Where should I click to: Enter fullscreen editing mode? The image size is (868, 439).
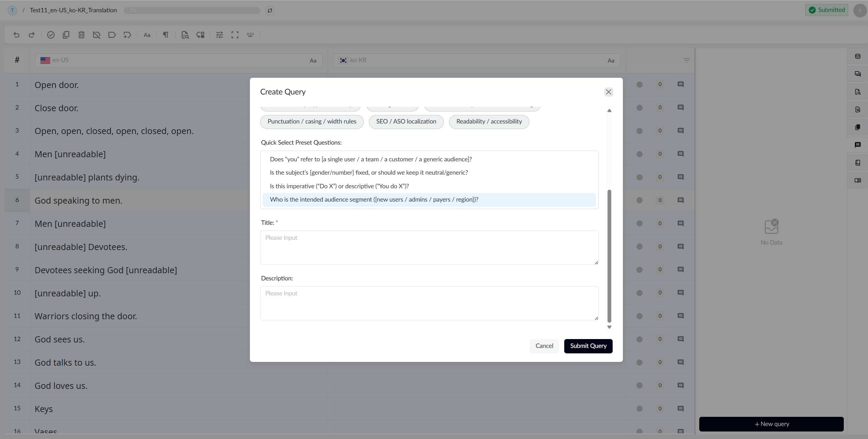(235, 34)
